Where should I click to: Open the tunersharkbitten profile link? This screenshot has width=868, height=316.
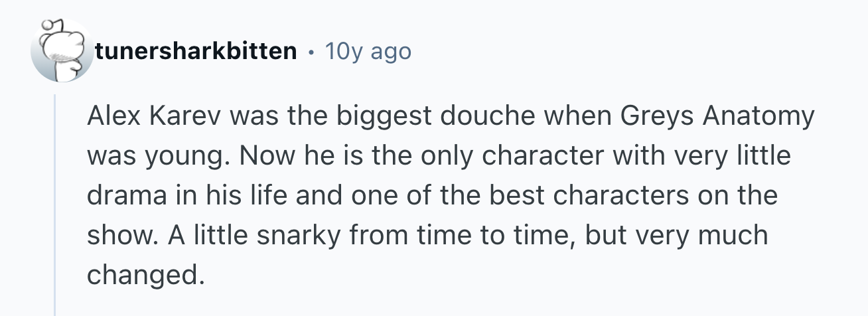[x=196, y=51]
